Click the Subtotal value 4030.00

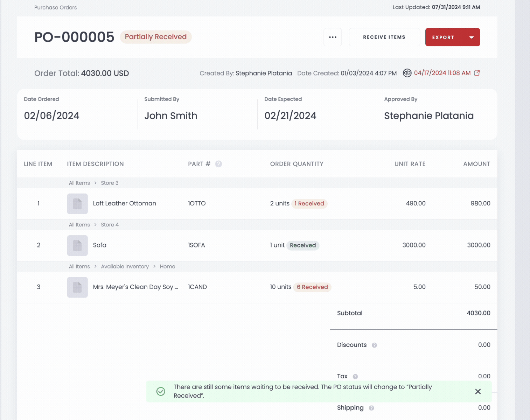[478, 313]
